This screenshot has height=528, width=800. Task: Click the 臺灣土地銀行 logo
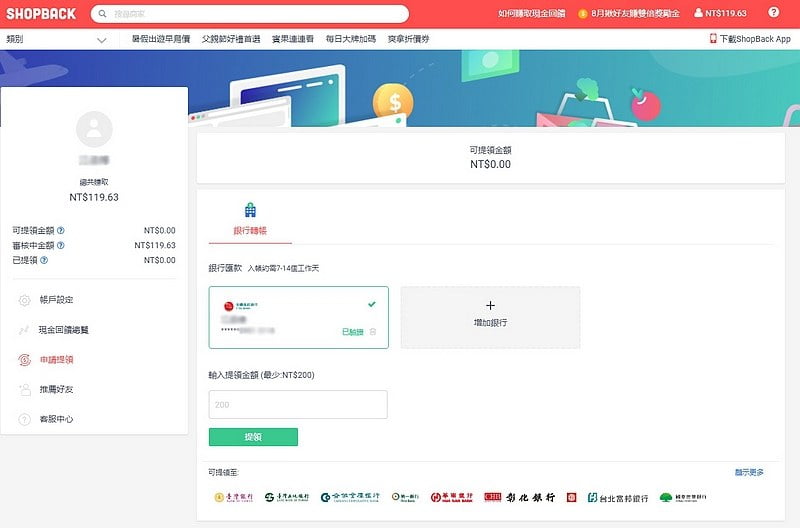[287, 497]
